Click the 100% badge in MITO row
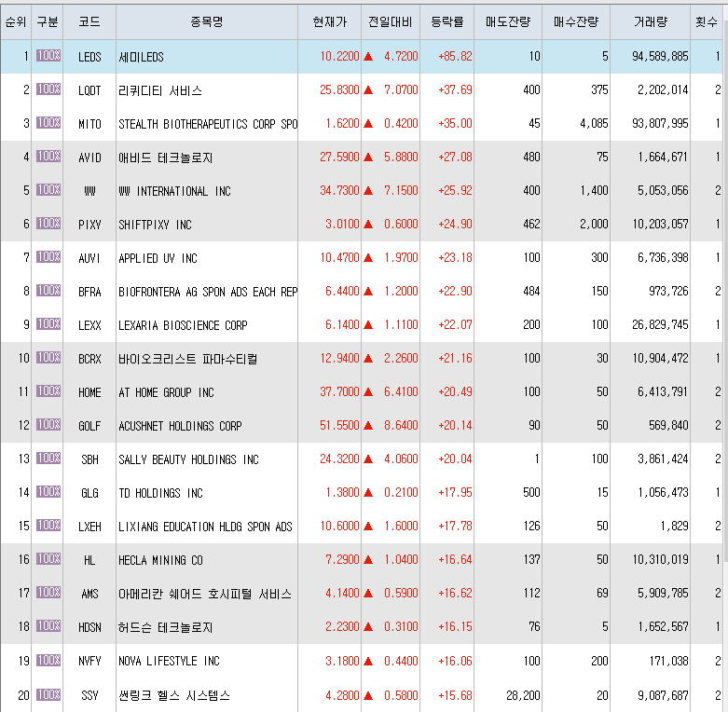 click(x=48, y=122)
